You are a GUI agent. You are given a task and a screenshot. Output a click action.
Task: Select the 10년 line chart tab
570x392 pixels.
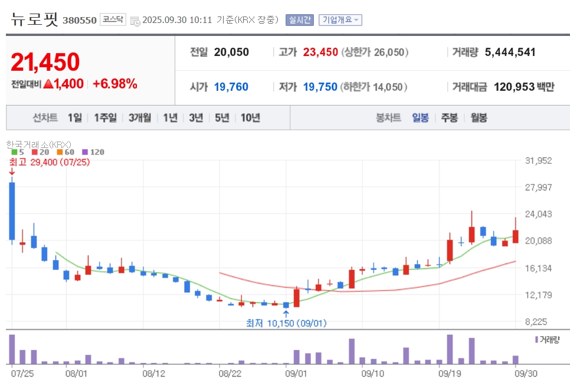coord(250,118)
